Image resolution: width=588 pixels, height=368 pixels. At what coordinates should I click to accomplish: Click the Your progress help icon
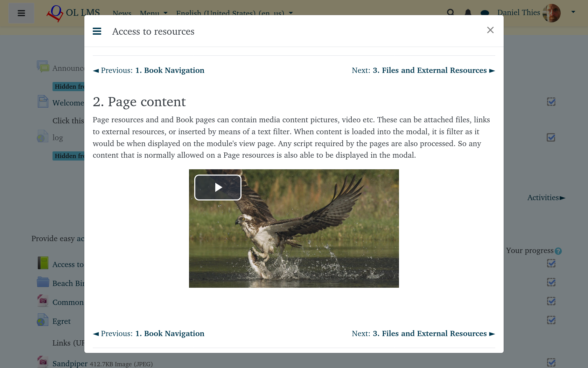click(558, 251)
